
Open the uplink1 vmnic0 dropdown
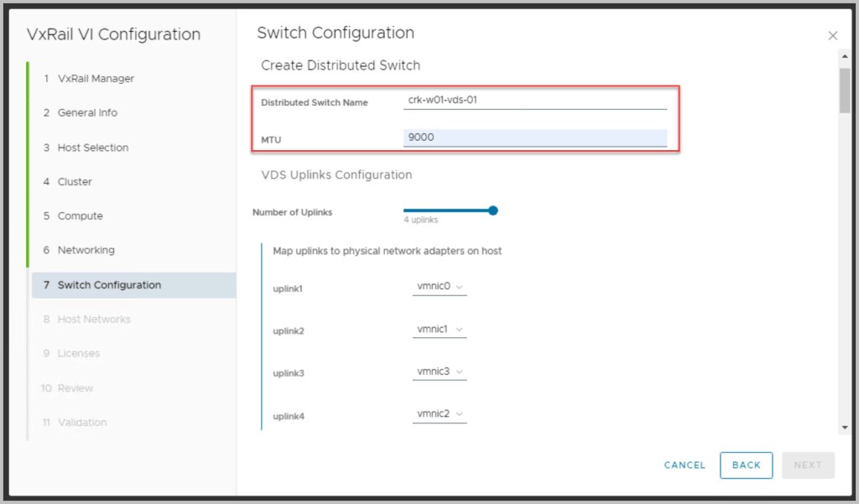[x=440, y=287]
